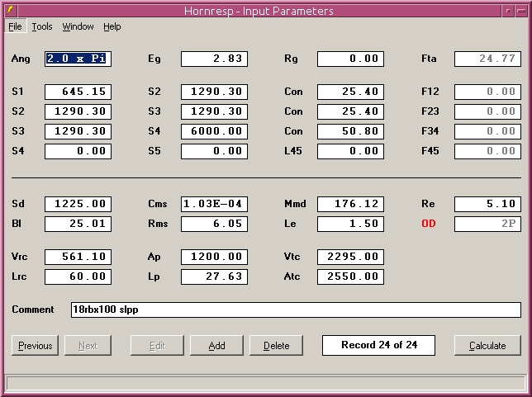Click the Vrc field with 561.10
Viewport: 532px width, 397px height.
pos(78,257)
